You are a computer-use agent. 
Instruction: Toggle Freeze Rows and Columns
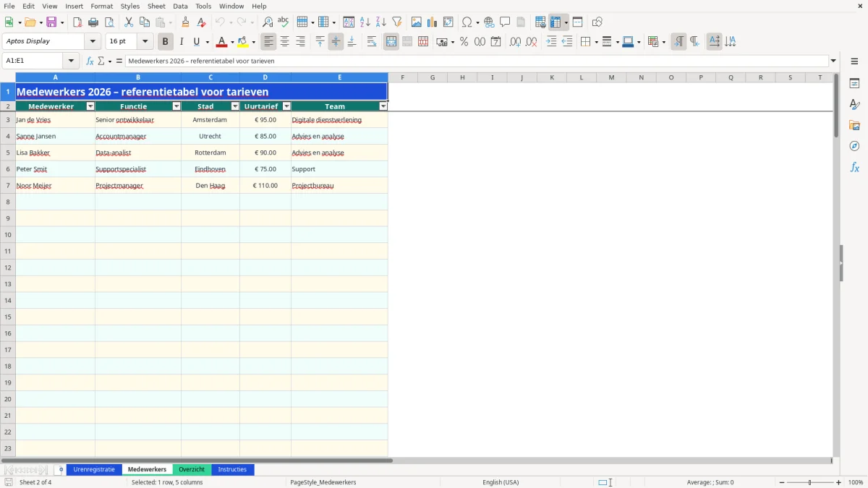pyautogui.click(x=556, y=22)
